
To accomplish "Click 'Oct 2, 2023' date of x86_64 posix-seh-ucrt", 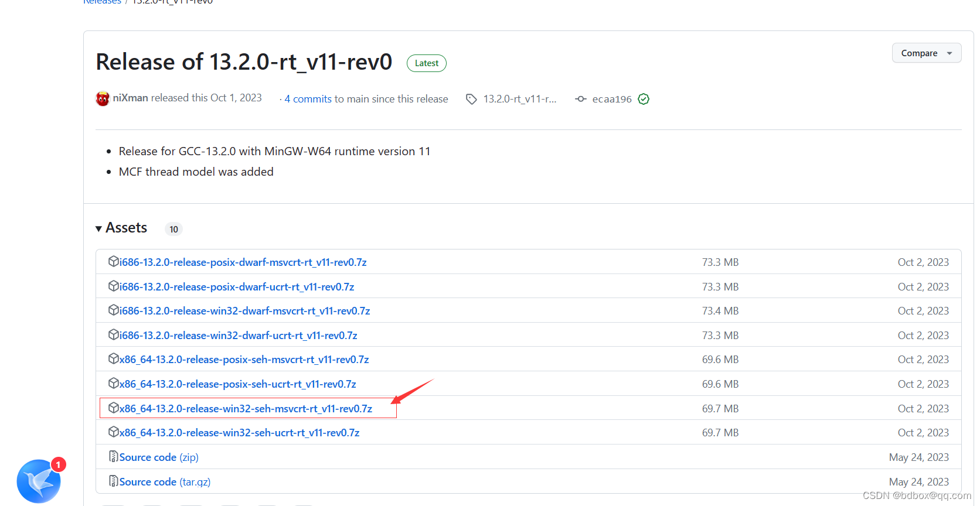I will click(x=923, y=384).
